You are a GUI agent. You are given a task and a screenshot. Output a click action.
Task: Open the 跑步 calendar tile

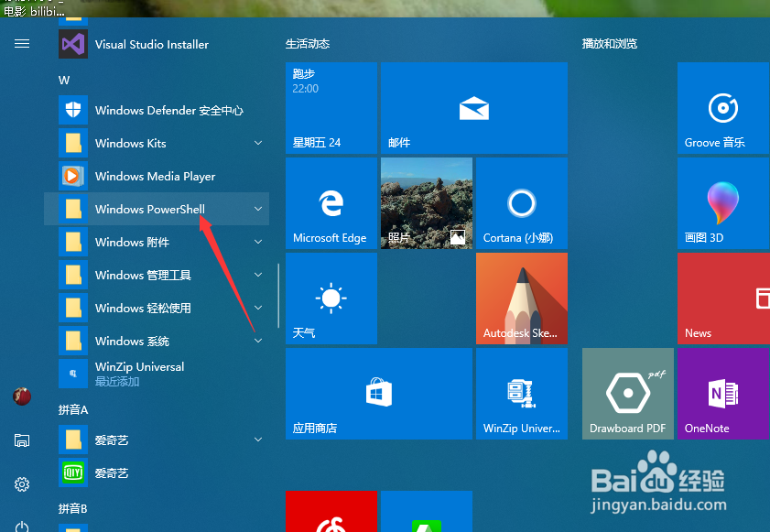(331, 108)
